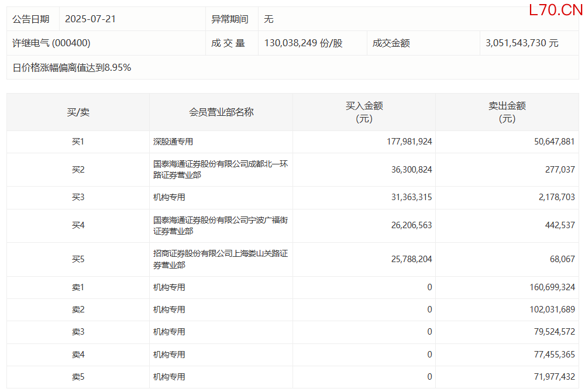Open the 招商证券 上海娄山关路 branch entry

[x=221, y=259]
